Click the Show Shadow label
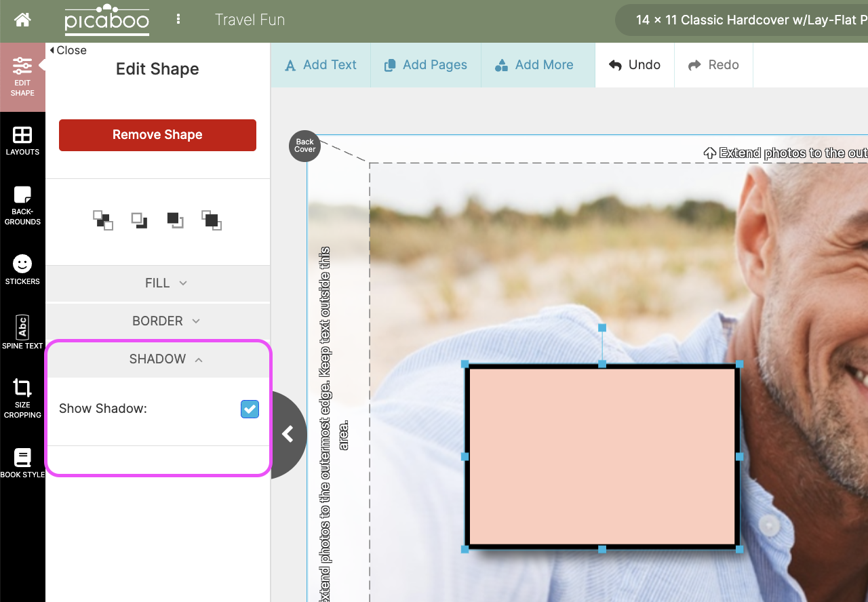 [x=103, y=409]
